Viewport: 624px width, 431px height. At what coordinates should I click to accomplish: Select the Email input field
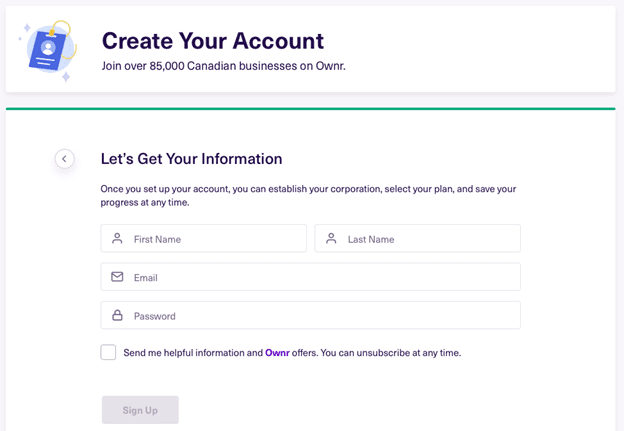[310, 277]
